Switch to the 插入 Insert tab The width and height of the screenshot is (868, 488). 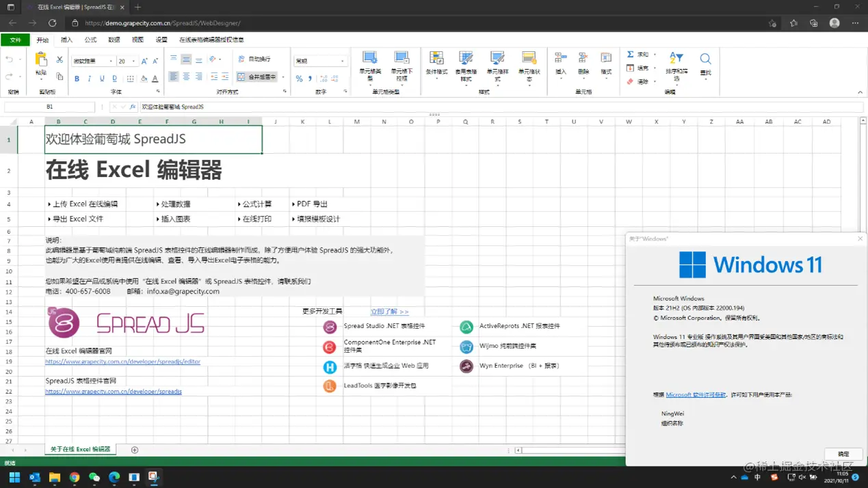tap(66, 40)
